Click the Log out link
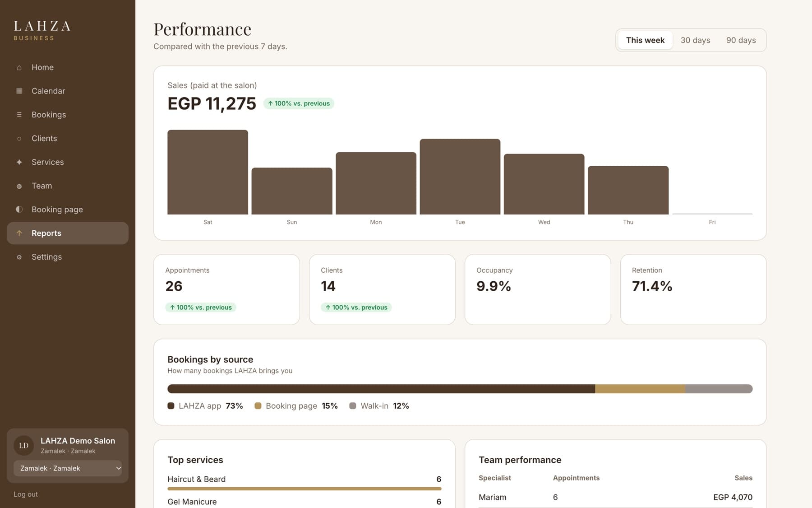The image size is (812, 508). pyautogui.click(x=26, y=494)
